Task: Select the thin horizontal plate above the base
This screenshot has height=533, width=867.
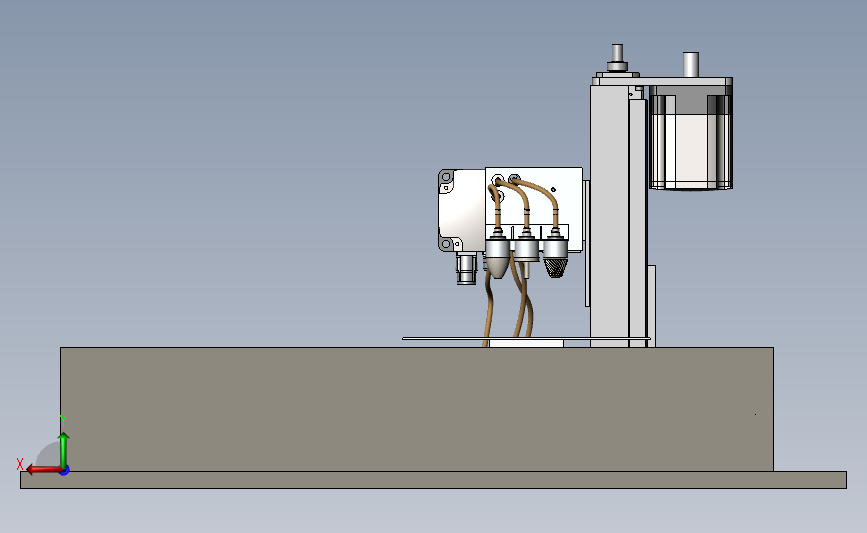Action: click(526, 338)
